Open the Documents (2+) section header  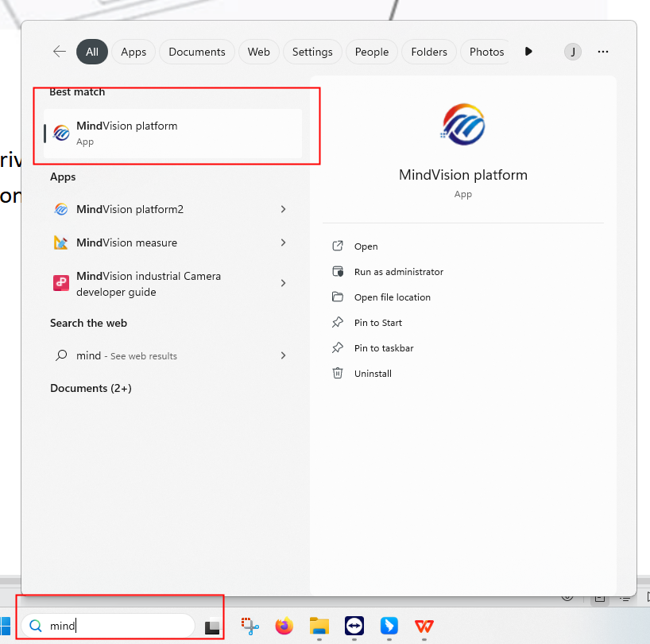[91, 388]
